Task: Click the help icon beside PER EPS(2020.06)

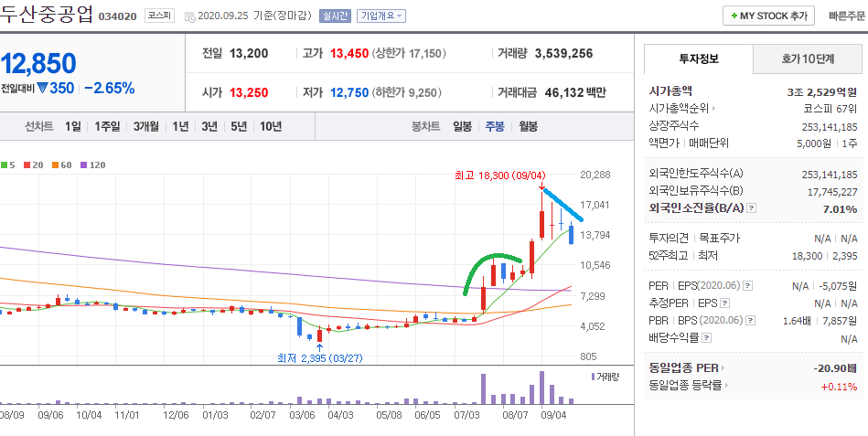Action: pos(748,286)
